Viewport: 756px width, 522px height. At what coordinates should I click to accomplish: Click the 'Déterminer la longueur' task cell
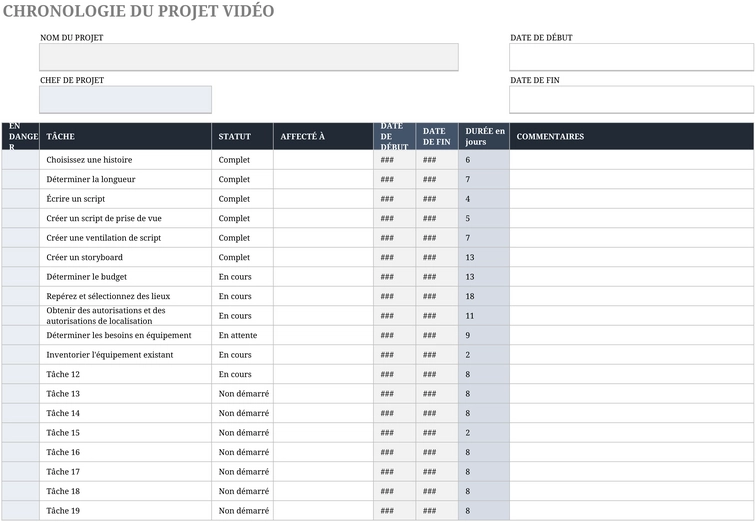point(125,179)
